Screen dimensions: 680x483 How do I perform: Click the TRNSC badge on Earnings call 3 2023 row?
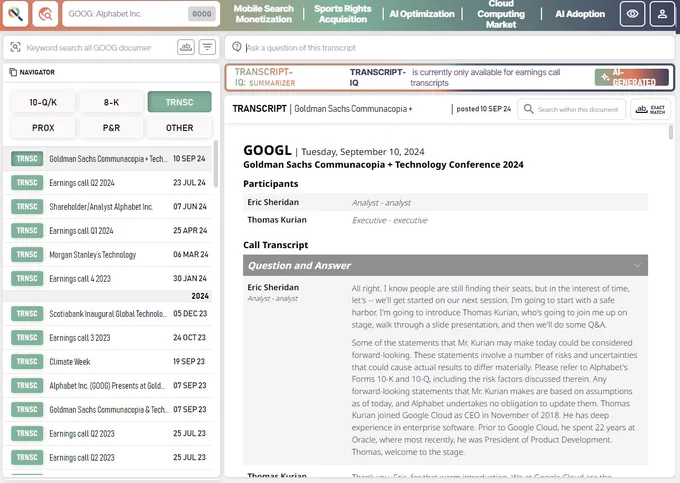27,337
